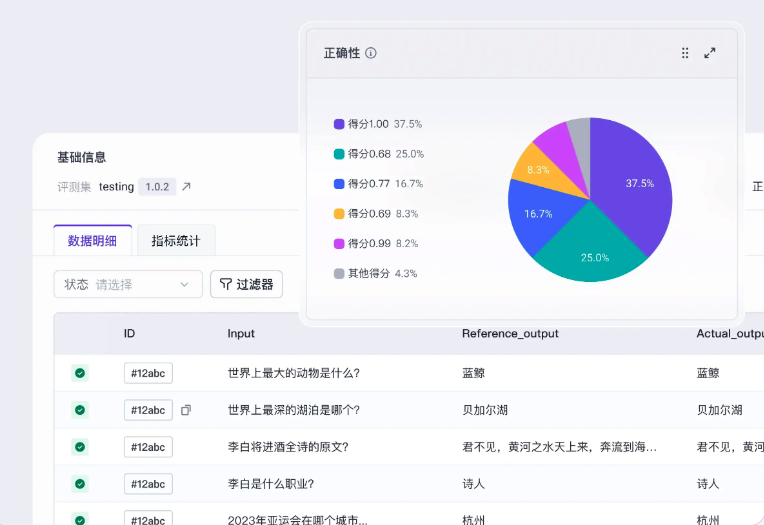Switch to the 数据明细 tab
The image size is (764, 525).
coord(92,241)
